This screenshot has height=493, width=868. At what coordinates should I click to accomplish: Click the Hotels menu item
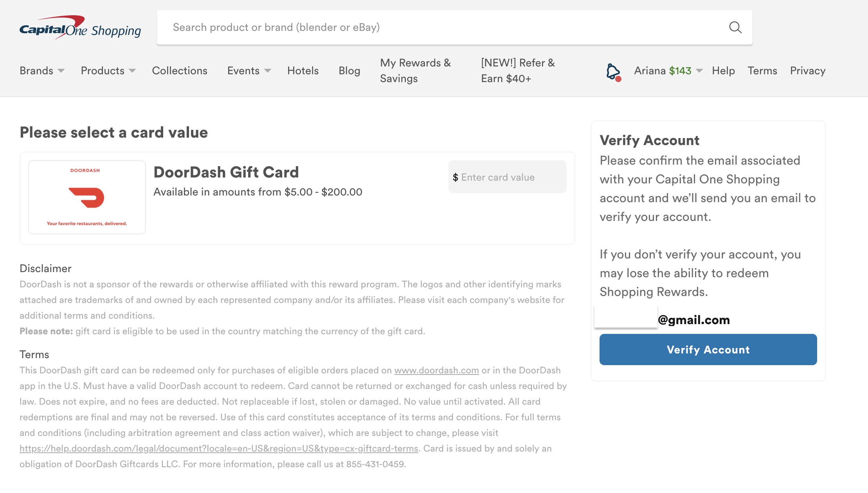tap(303, 70)
